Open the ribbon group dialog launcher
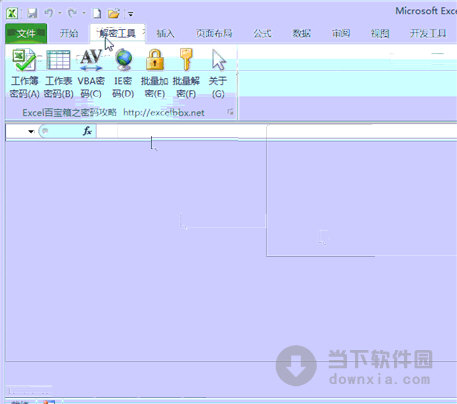 230,112
